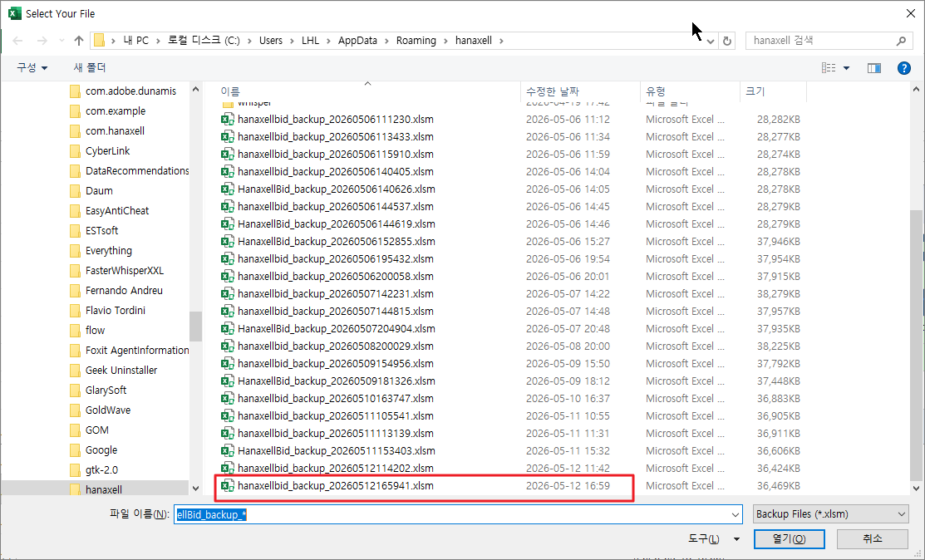Expand the address bar history dropdown
Screen dimensions: 925x560
point(711,41)
